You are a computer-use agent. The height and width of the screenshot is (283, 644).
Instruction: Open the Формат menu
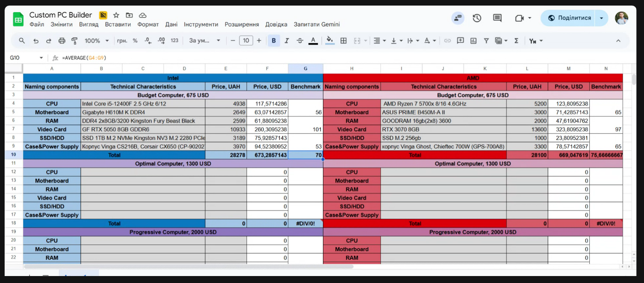tap(148, 25)
